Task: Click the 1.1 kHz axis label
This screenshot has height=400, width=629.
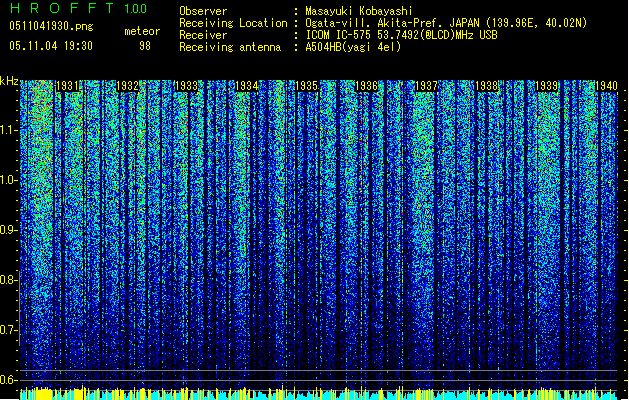Action: tap(8, 130)
